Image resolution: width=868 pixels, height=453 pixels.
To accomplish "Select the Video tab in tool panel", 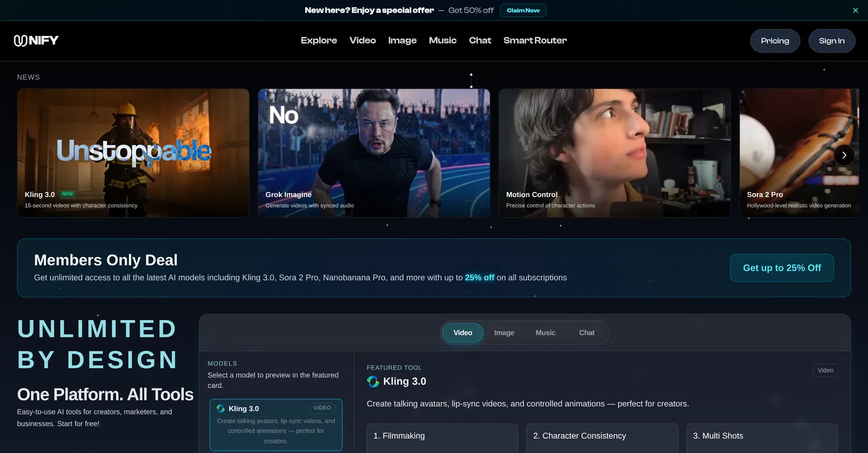I will [463, 333].
